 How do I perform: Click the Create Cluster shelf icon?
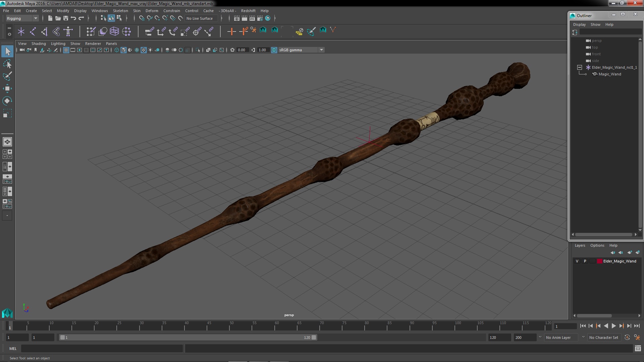pyautogui.click(x=126, y=32)
